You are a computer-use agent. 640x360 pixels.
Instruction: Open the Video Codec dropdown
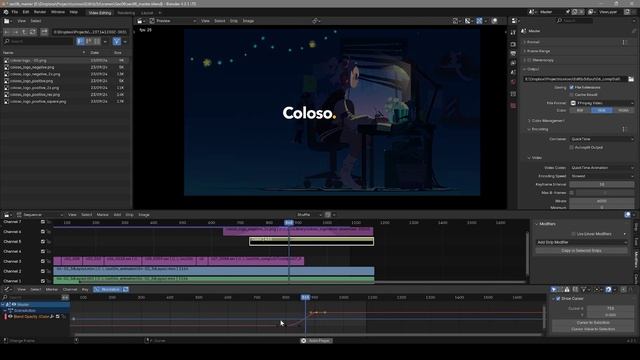point(602,168)
